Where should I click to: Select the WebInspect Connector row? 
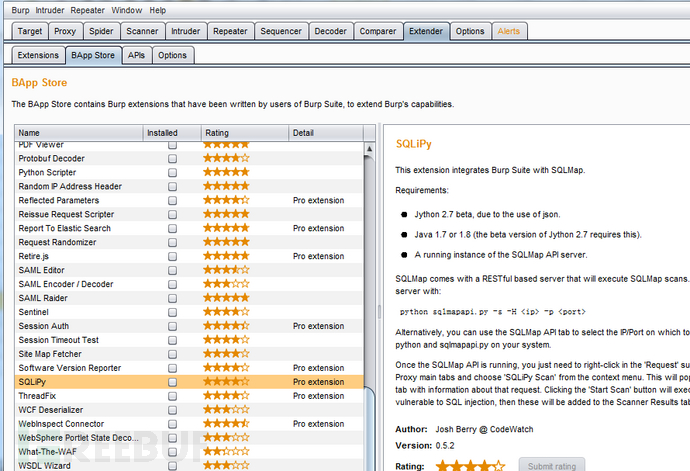point(189,424)
